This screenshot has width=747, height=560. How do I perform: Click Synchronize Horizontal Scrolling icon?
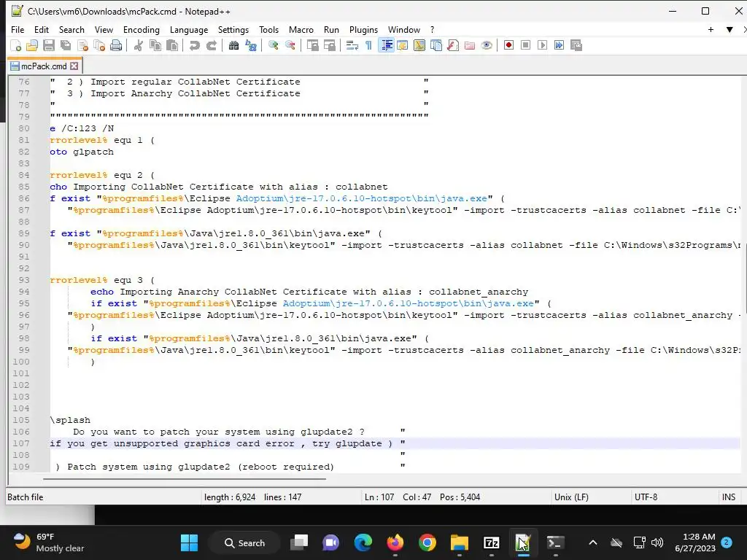(x=329, y=45)
